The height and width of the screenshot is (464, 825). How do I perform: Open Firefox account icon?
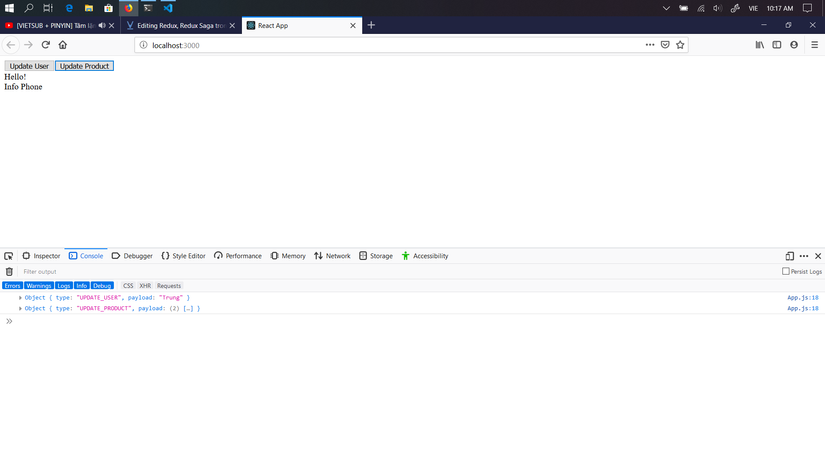(x=794, y=45)
